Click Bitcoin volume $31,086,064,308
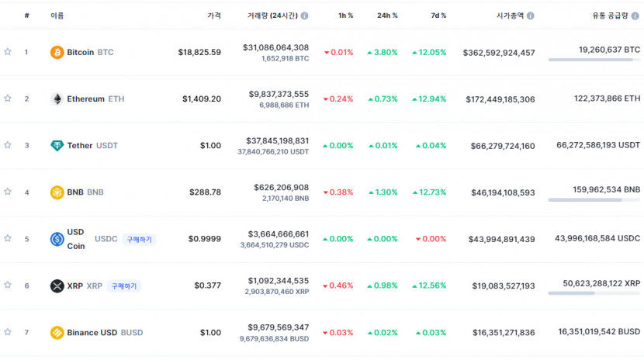The image size is (644, 360). [x=275, y=47]
